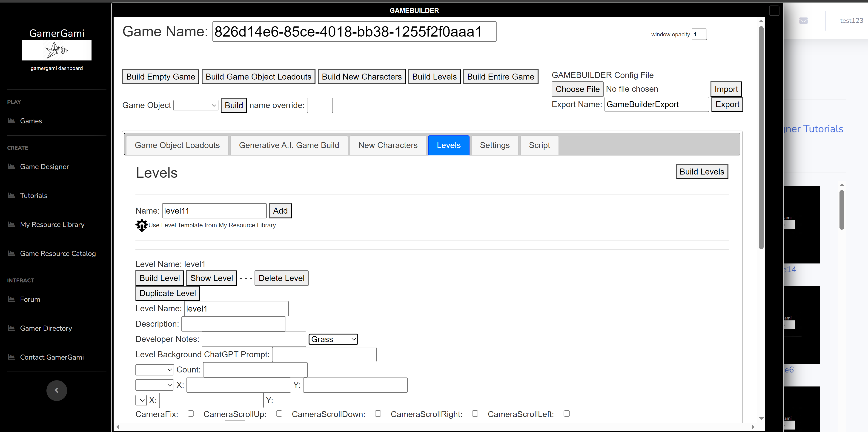Screen dimensions: 868x432
Task: Click the Games sidebar chart icon
Action: (11, 121)
